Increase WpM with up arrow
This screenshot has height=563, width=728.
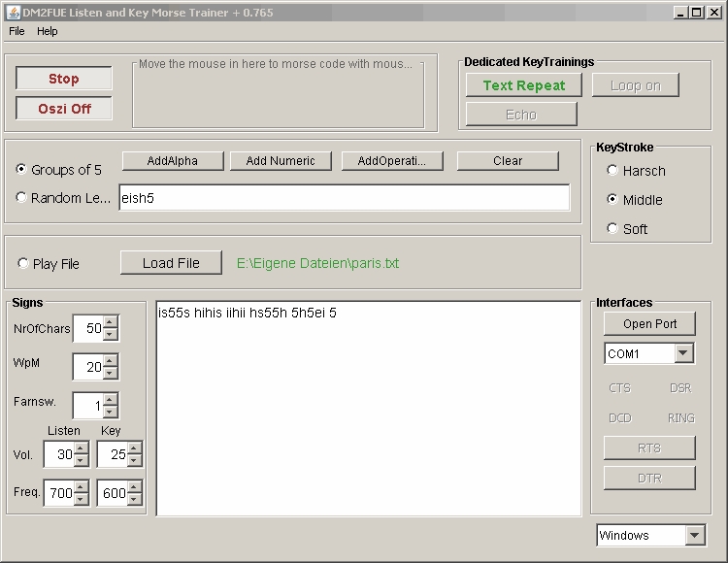(x=111, y=361)
